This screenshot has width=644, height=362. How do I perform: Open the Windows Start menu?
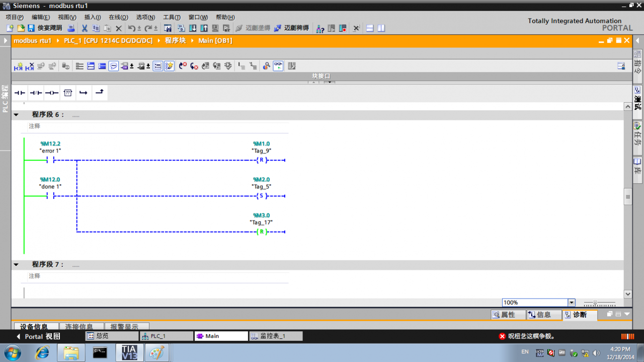[x=12, y=352]
